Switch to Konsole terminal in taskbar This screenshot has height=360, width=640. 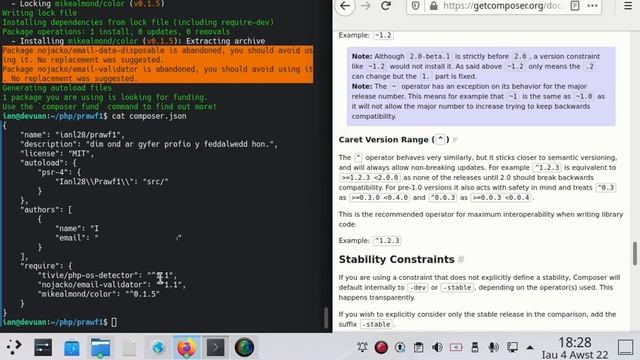click(x=216, y=347)
